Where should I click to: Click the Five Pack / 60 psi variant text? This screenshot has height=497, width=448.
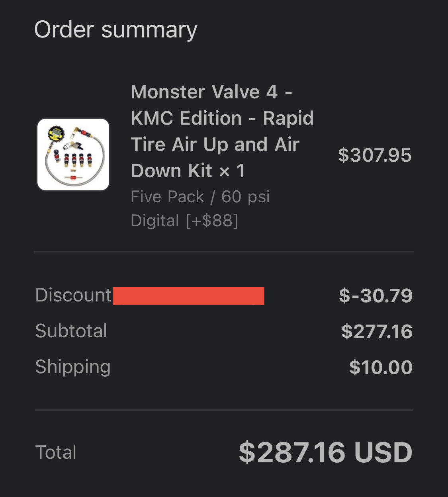click(x=200, y=197)
